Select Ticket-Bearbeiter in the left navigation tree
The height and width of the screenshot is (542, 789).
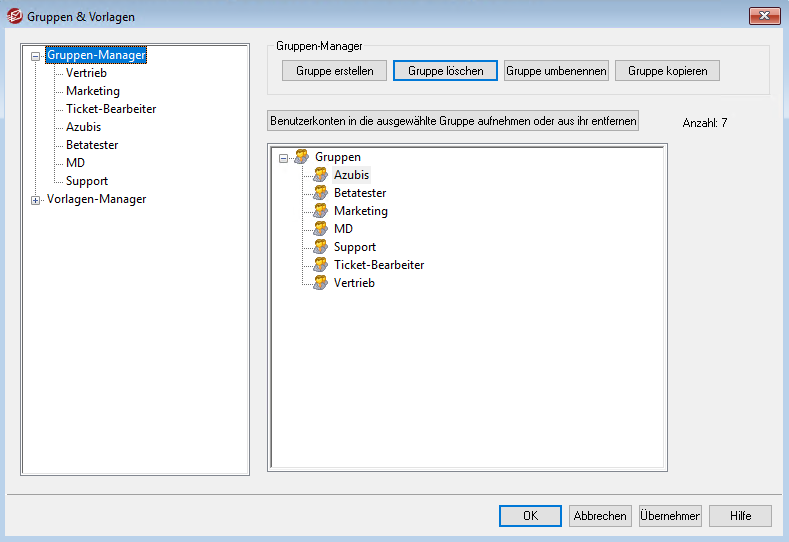[x=110, y=109]
